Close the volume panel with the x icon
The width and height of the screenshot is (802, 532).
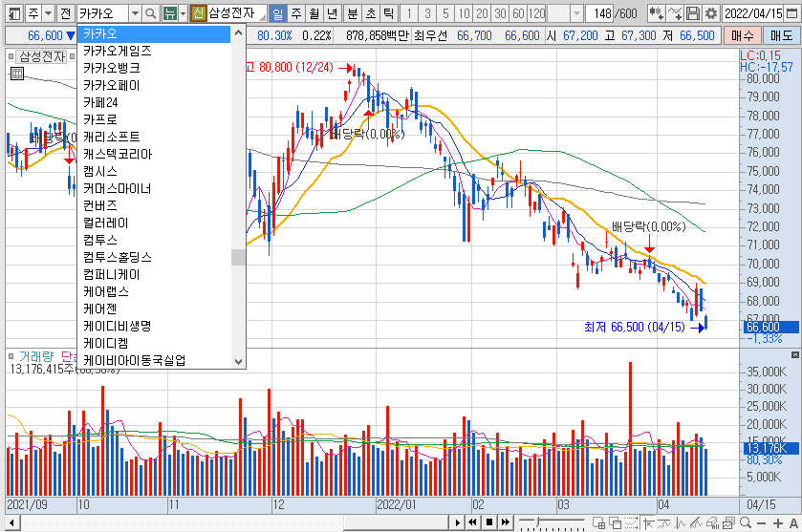pyautogui.click(x=795, y=354)
